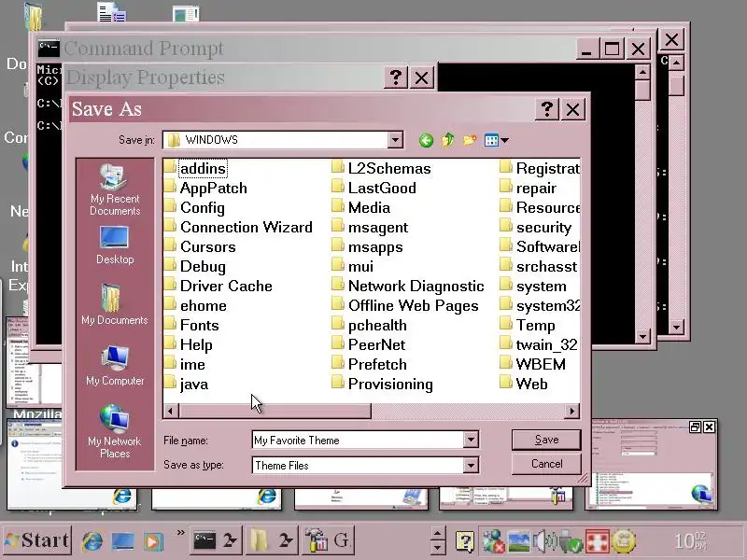
Task: Select the java folder
Action: 186,384
